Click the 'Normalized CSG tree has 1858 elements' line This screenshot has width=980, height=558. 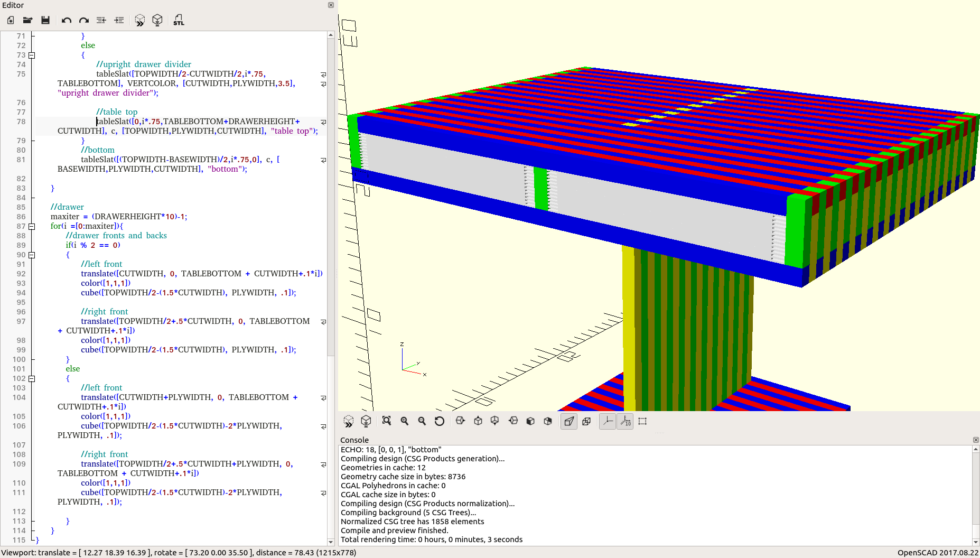tap(412, 522)
